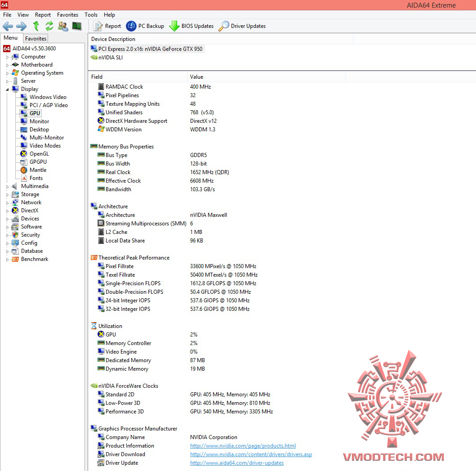Click the green Up arrow toolbar icon
The height and width of the screenshot is (471, 476).
pyautogui.click(x=36, y=26)
